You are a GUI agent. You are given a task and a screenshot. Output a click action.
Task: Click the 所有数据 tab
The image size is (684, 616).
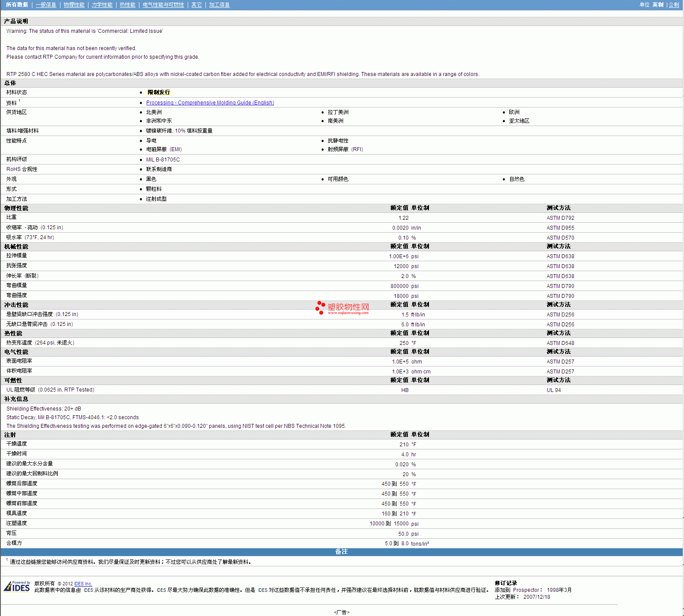click(17, 5)
